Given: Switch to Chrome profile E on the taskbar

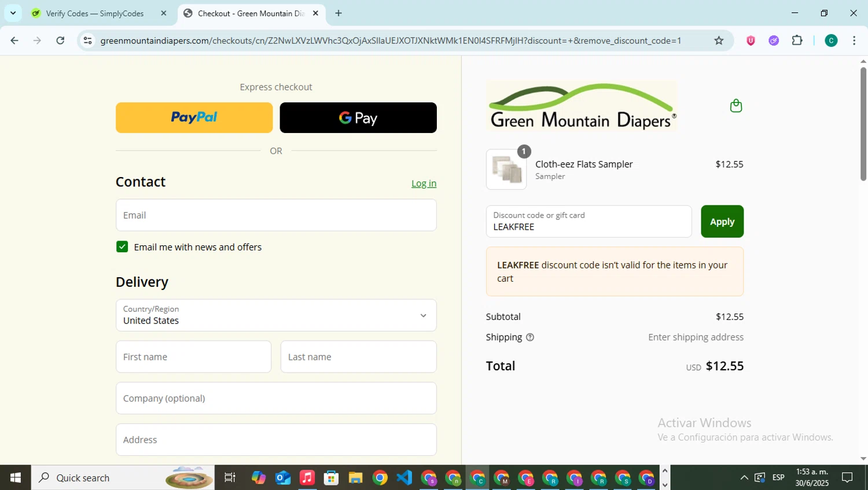Looking at the screenshot, I should (x=526, y=478).
